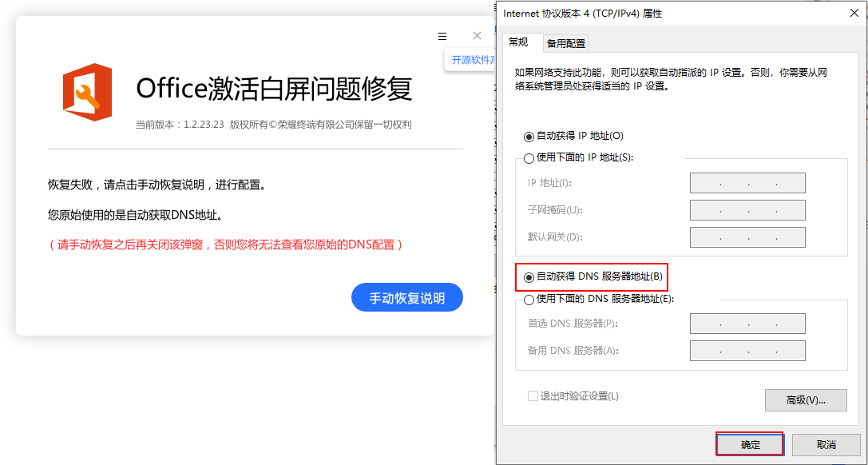Click the 子网掩码 input field
The width and height of the screenshot is (868, 465).
pyautogui.click(x=747, y=210)
